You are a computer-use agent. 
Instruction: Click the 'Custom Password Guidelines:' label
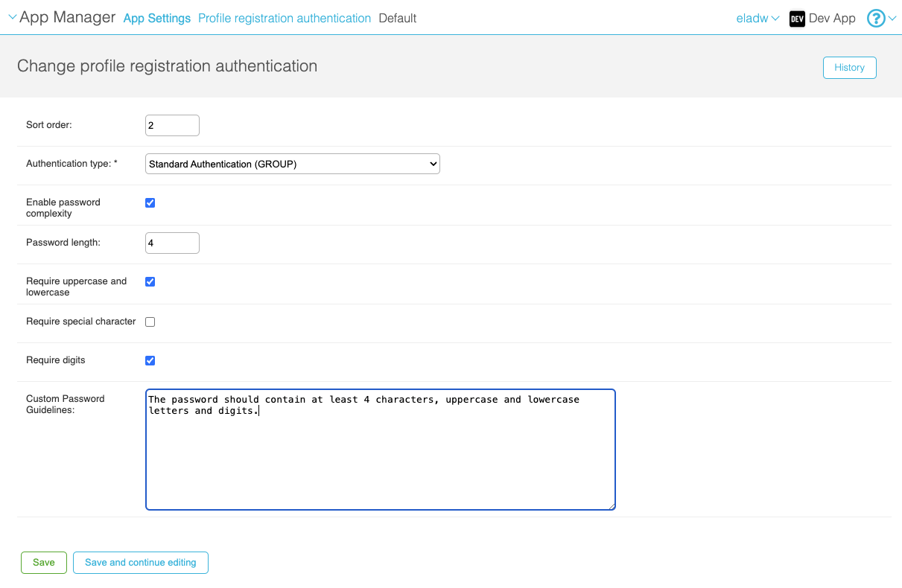point(66,404)
